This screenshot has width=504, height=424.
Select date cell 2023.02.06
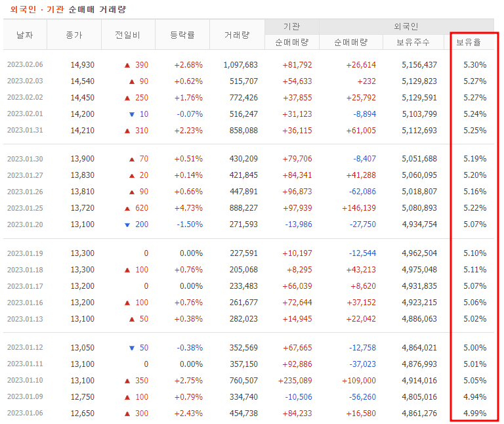point(25,64)
